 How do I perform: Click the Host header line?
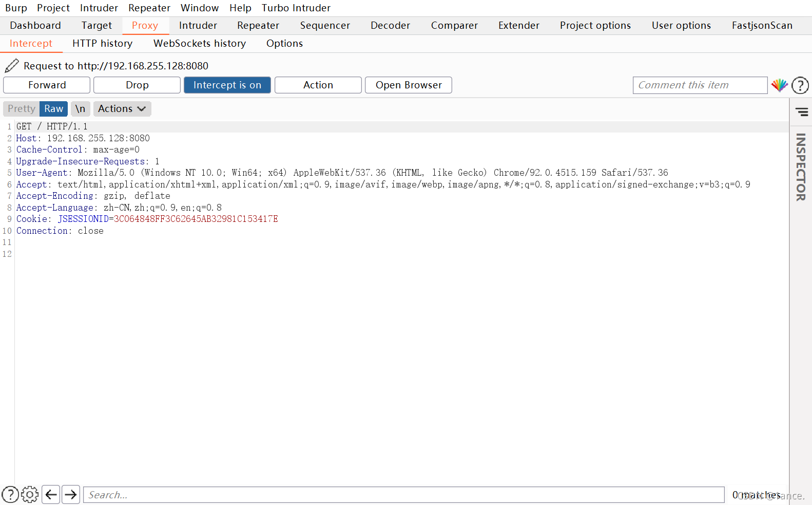83,138
